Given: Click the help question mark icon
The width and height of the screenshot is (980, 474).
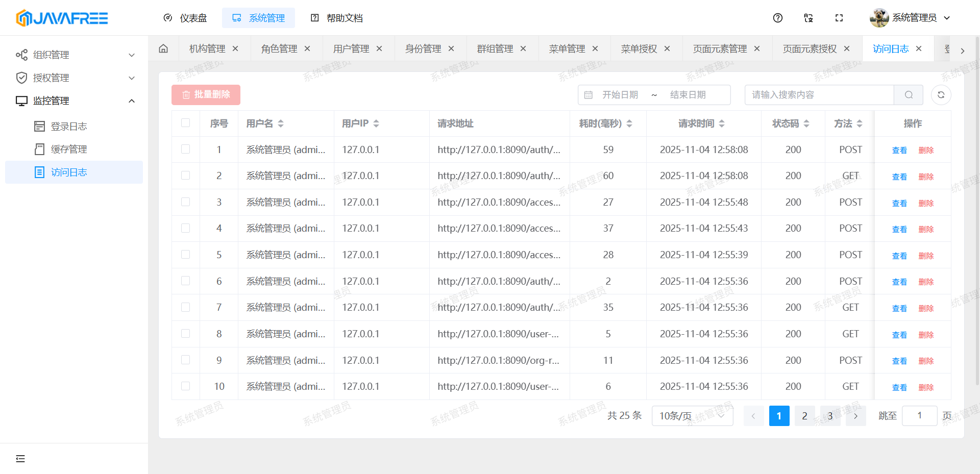Looking at the screenshot, I should pos(778,18).
